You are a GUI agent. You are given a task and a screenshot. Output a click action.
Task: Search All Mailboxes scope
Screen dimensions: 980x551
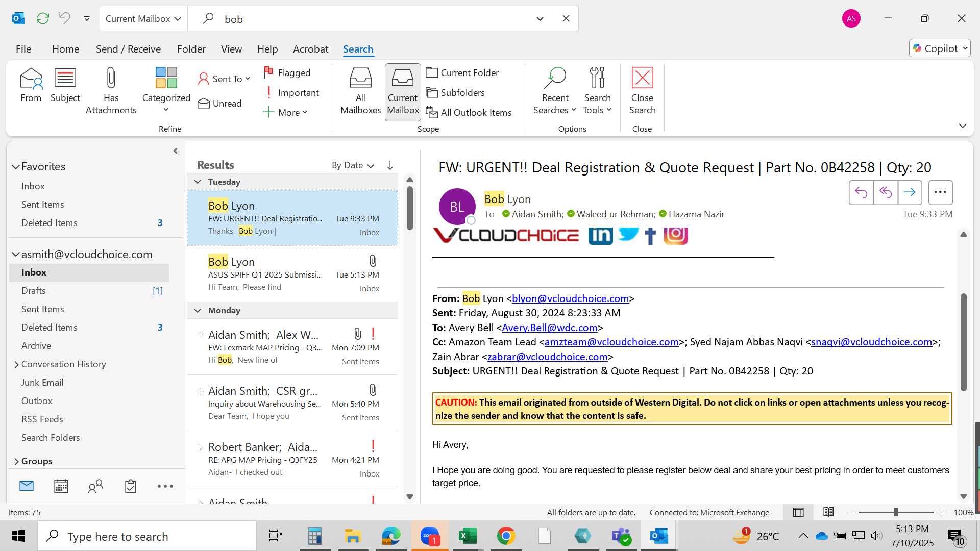pos(360,91)
